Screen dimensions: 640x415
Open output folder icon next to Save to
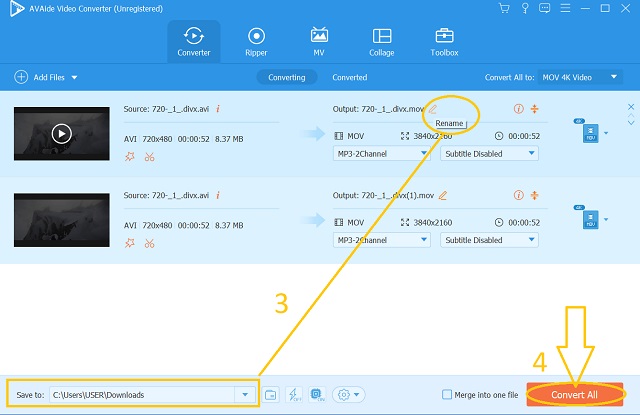[270, 394]
